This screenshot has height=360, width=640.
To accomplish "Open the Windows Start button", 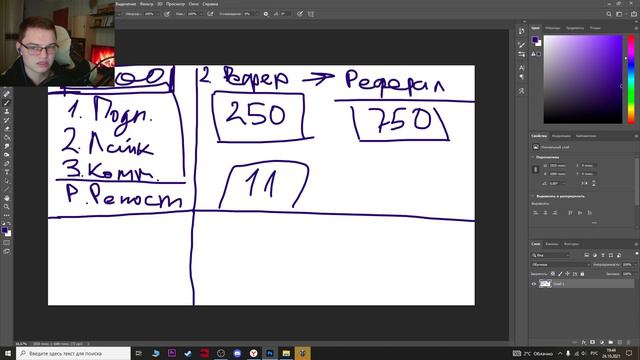I will click(7, 353).
